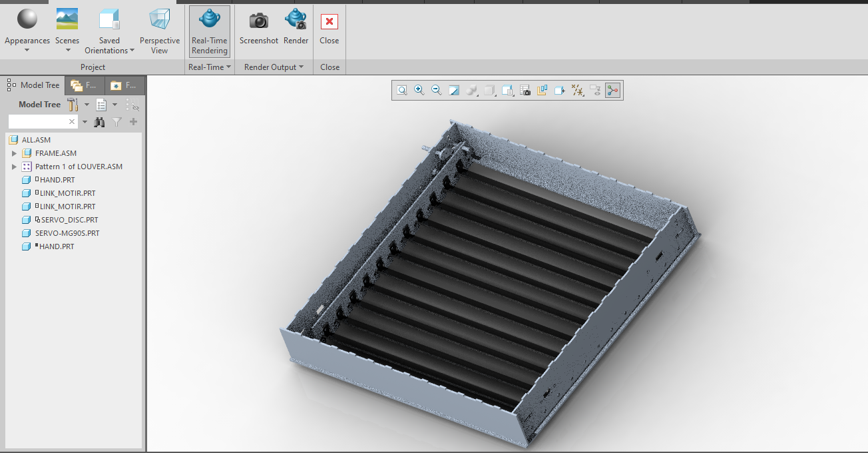This screenshot has width=868, height=453.
Task: Select SERVO-MG90S.PRT in the tree
Action: (x=67, y=233)
